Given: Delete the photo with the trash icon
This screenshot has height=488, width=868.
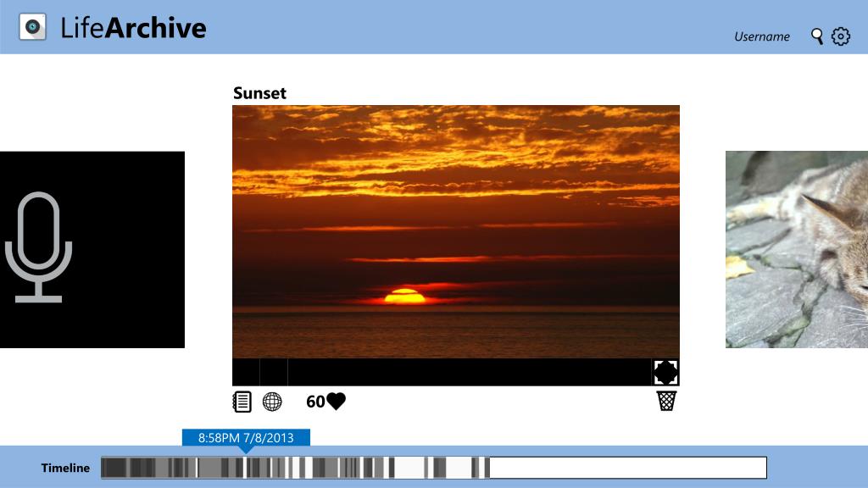Looking at the screenshot, I should [666, 401].
